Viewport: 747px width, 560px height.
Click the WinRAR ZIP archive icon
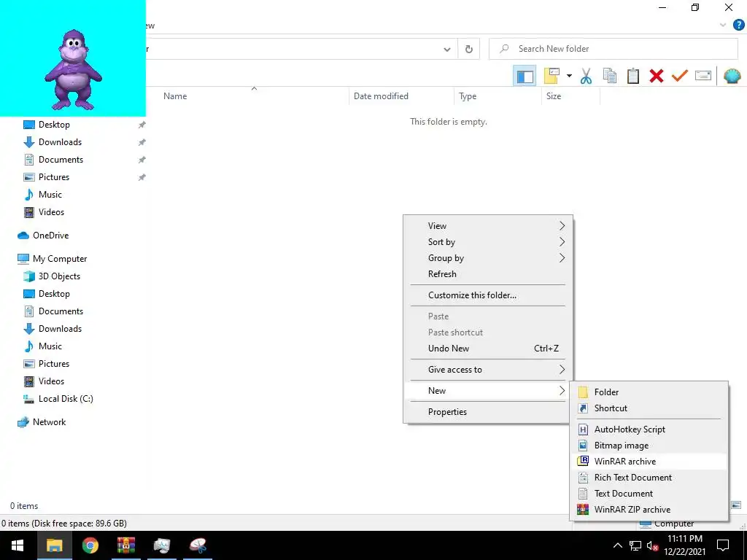pos(583,510)
